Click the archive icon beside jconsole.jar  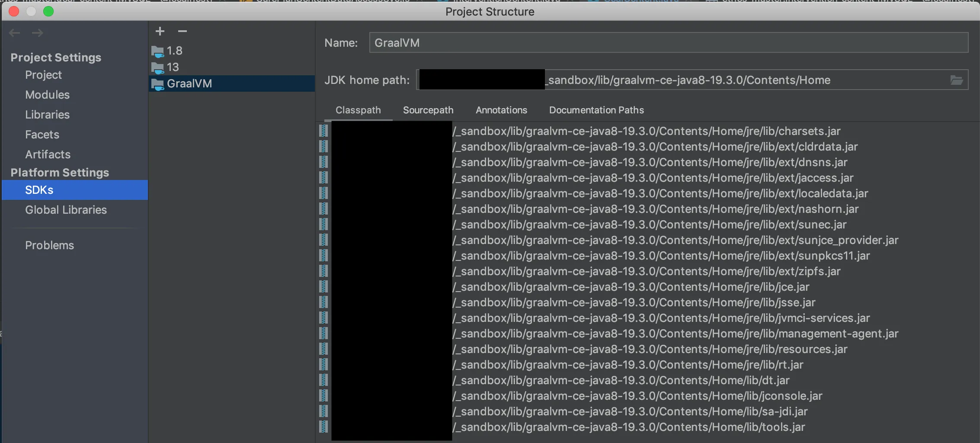coord(323,396)
